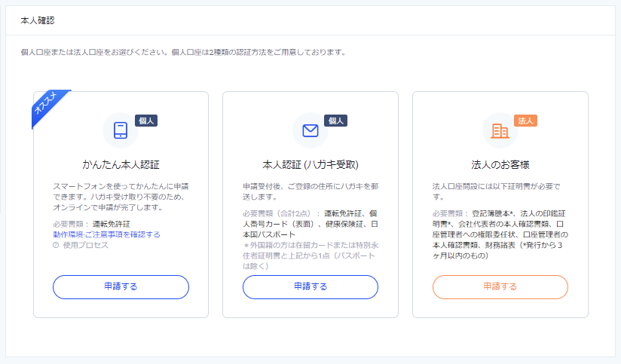
Task: Click the スマートフォン description text in first card
Action: coord(119,196)
